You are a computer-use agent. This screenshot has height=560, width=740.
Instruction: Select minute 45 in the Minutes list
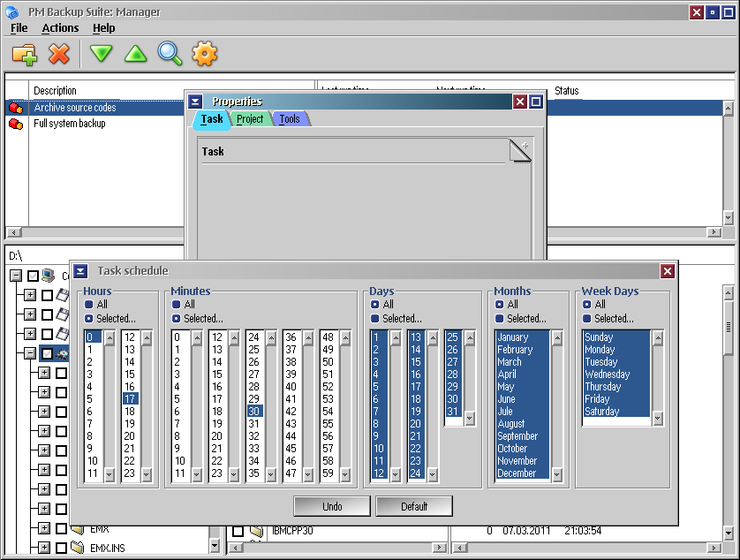coord(291,449)
